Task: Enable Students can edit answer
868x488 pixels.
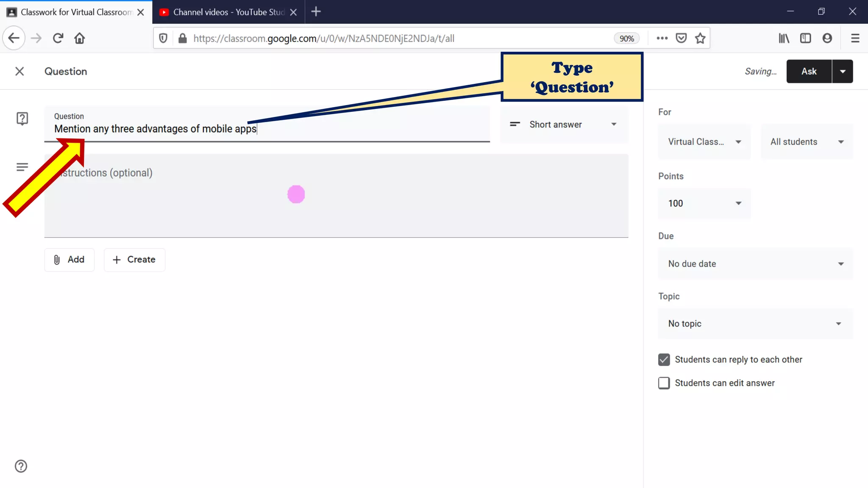Action: 664,383
